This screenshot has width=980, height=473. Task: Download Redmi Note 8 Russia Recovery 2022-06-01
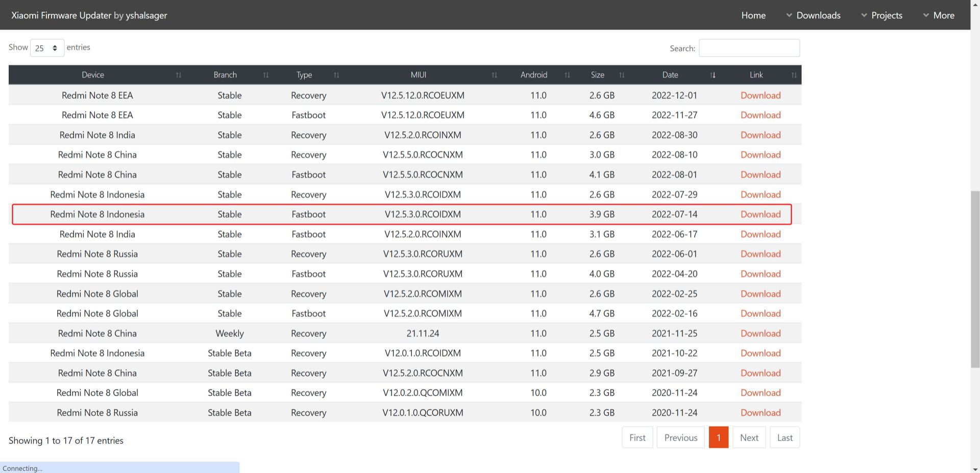pos(761,254)
